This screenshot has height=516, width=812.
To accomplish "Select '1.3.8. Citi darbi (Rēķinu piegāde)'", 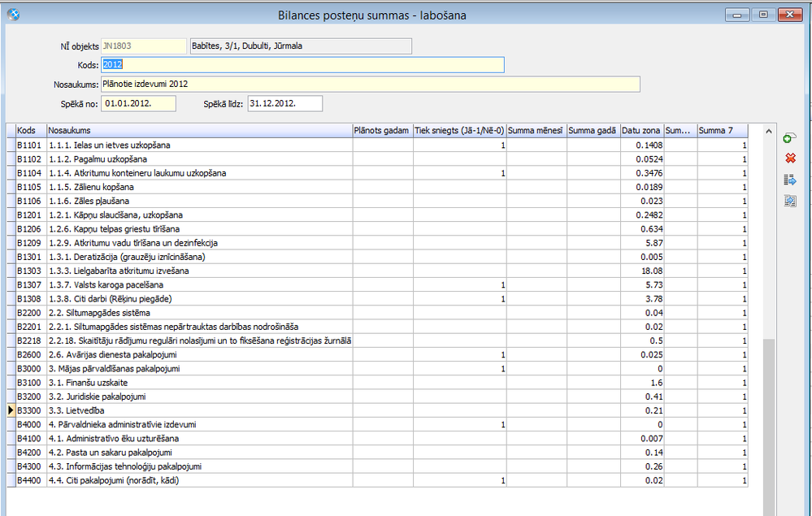I will [x=111, y=299].
